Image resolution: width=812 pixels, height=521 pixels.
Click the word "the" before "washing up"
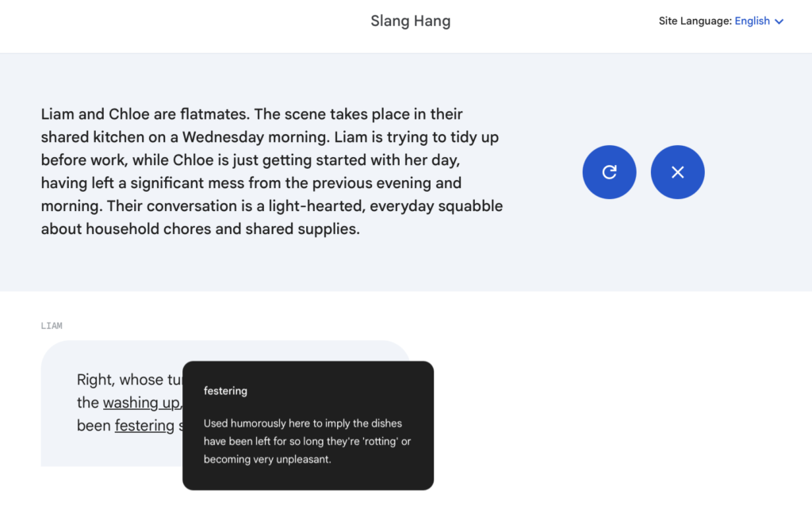(x=88, y=403)
